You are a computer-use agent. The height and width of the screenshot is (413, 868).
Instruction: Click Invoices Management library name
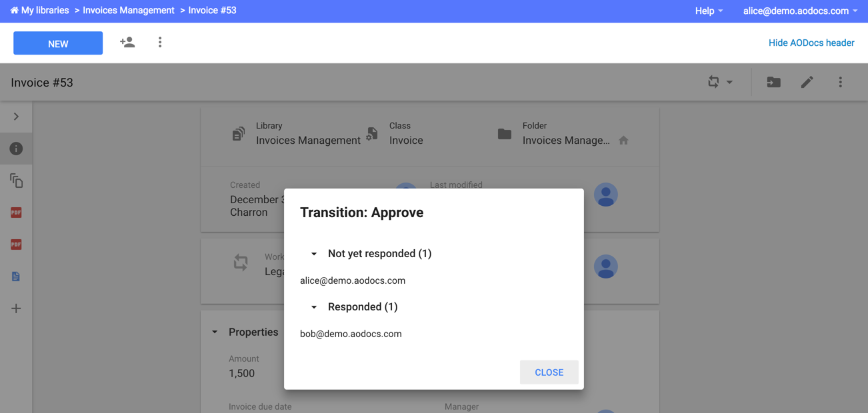[308, 141]
